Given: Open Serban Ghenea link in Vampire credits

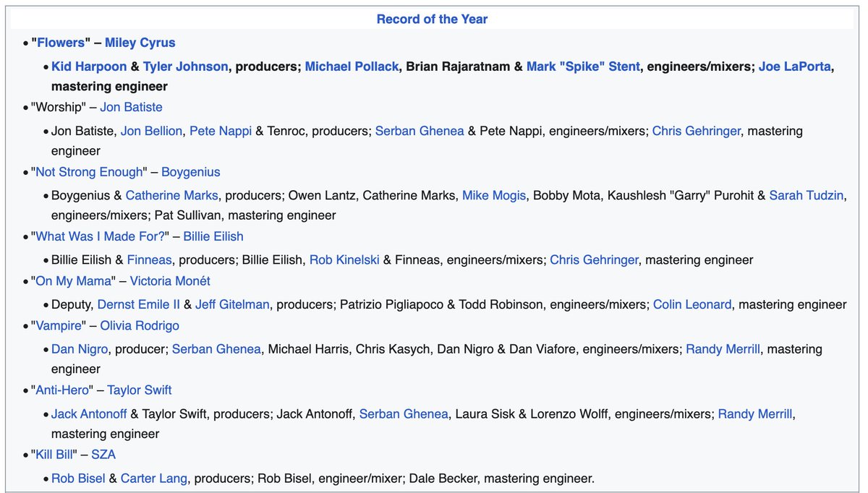Looking at the screenshot, I should click(216, 349).
